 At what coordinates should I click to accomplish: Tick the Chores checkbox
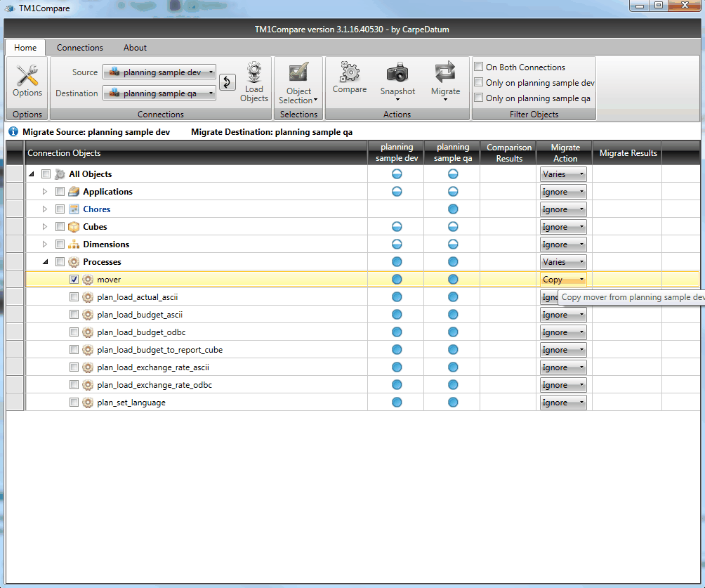coord(60,209)
